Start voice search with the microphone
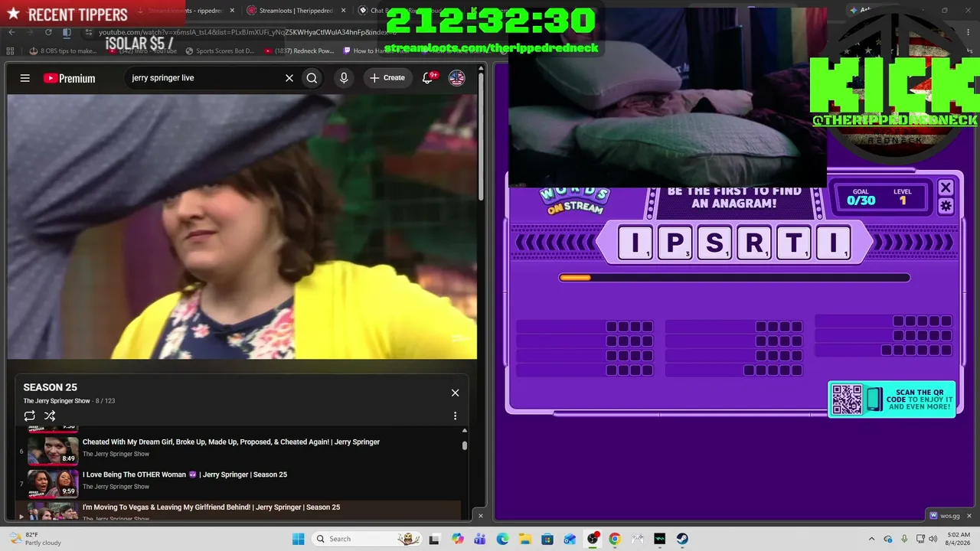 click(344, 78)
